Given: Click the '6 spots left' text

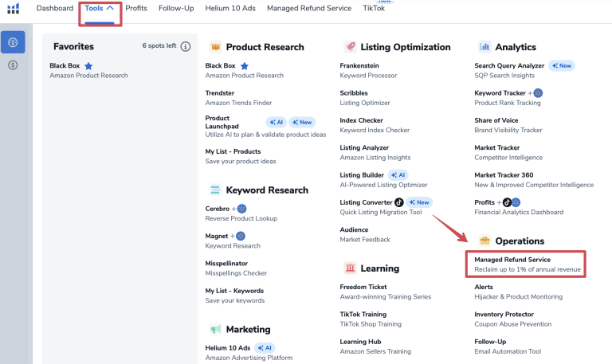Looking at the screenshot, I should tap(159, 45).
